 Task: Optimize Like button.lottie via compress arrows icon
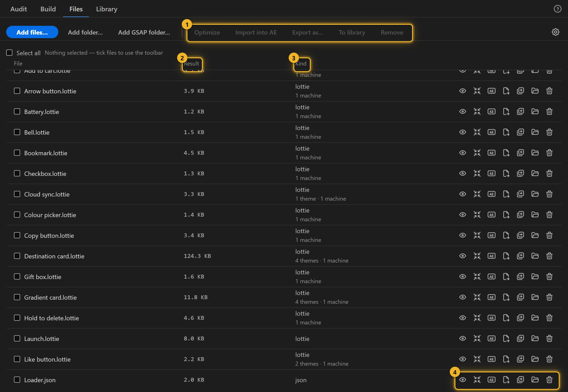click(477, 359)
